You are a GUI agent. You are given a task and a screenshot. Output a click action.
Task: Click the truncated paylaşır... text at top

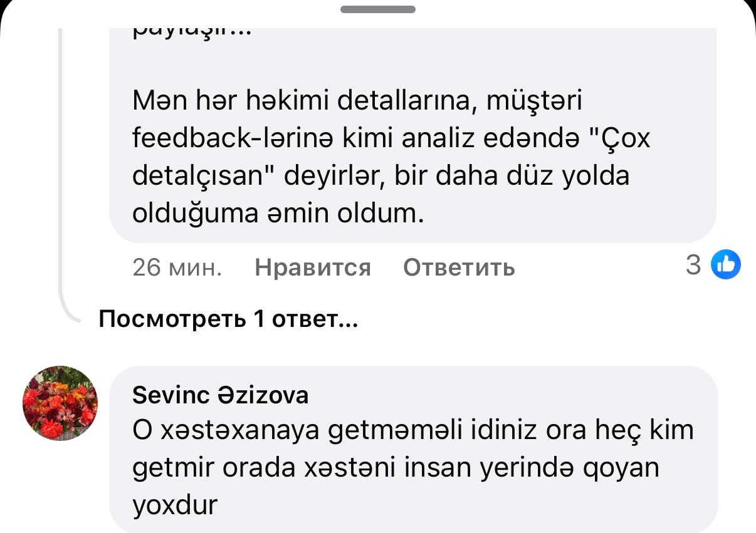pos(191,31)
